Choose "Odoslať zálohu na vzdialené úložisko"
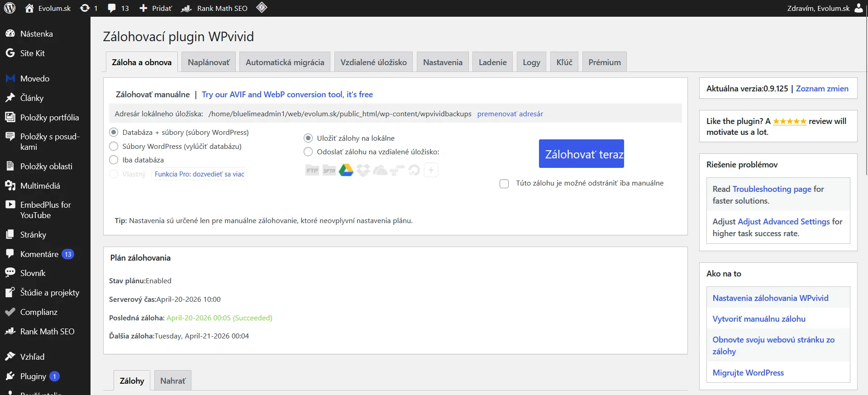 (308, 152)
